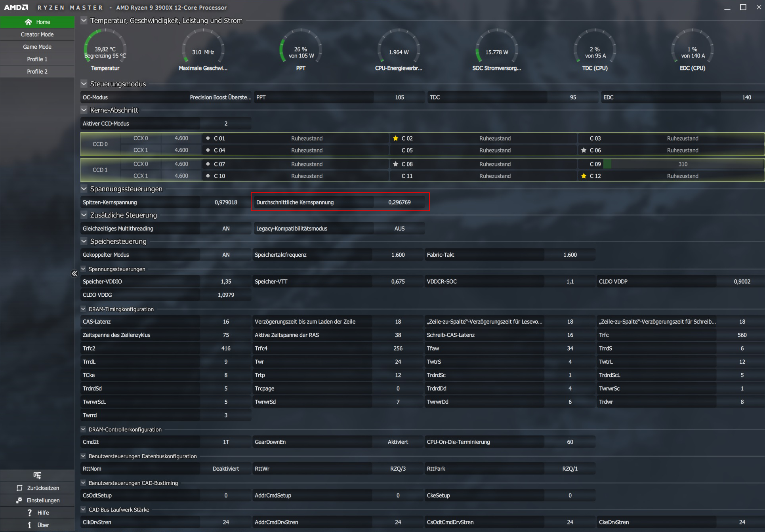Viewport: 765px width, 532px height.
Task: Click the Hilfe question mark icon
Action: coord(30,513)
